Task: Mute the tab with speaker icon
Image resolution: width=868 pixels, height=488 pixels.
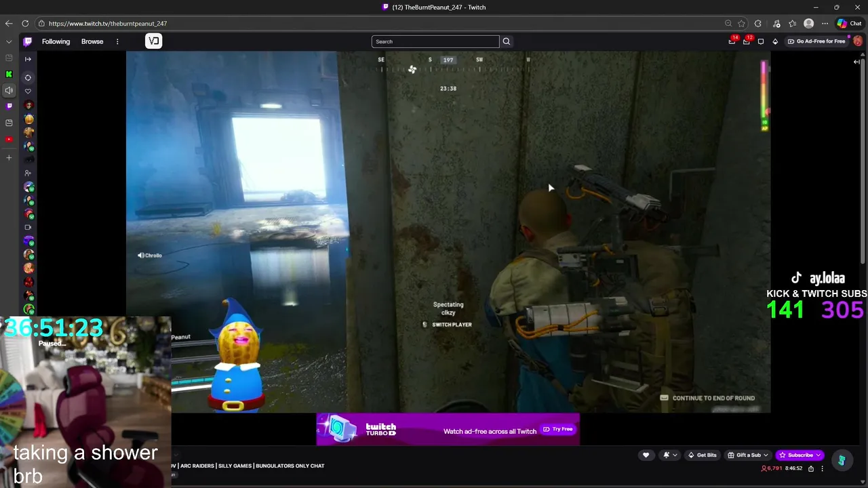Action: point(9,90)
